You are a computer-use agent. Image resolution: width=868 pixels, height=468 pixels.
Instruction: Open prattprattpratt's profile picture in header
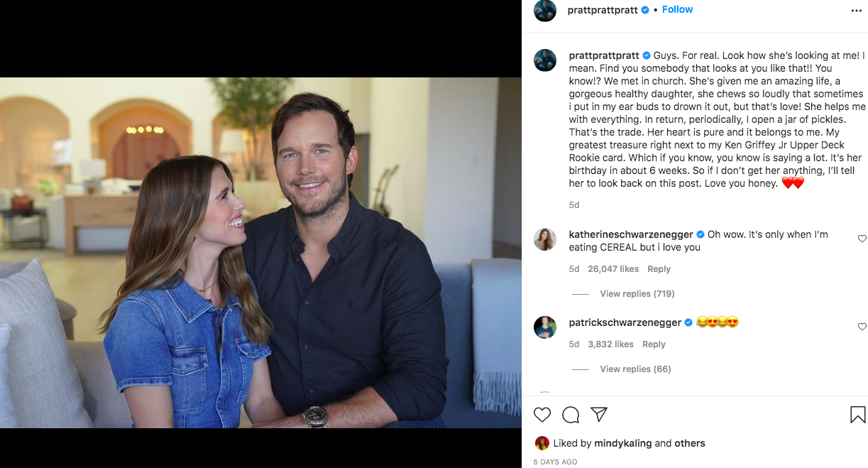click(545, 11)
